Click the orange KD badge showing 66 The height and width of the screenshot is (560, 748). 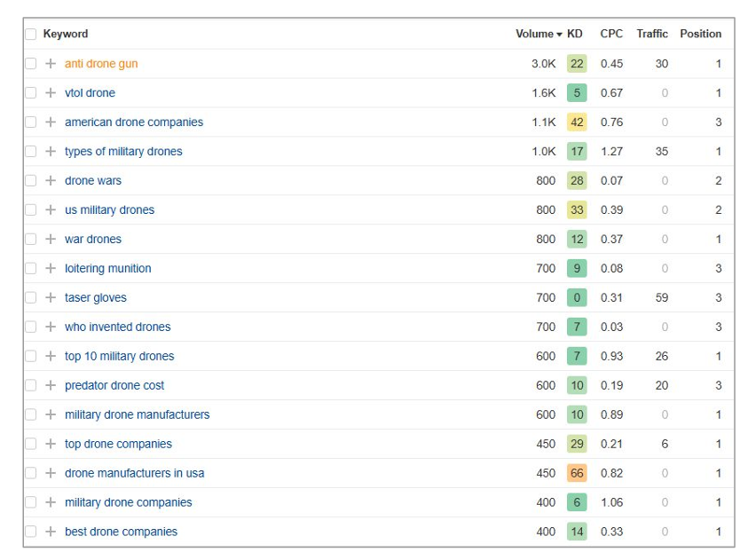coord(577,474)
